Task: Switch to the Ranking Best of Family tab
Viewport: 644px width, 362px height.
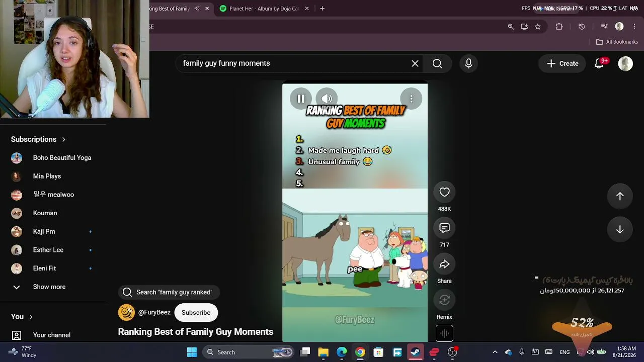Action: pyautogui.click(x=170, y=9)
